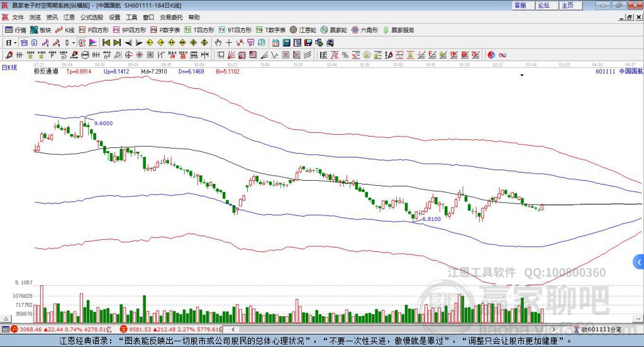Click the volume panel up triangle button
644x347 pixels.
tap(6, 319)
